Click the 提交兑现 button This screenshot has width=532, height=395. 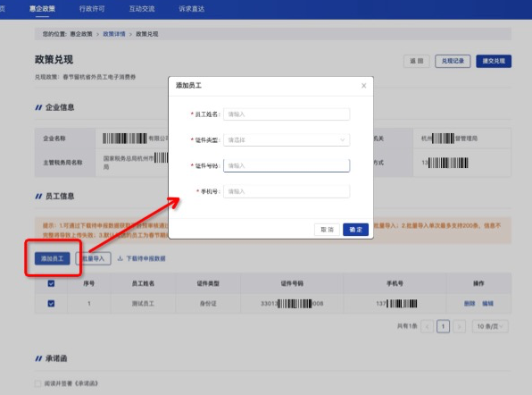(494, 61)
